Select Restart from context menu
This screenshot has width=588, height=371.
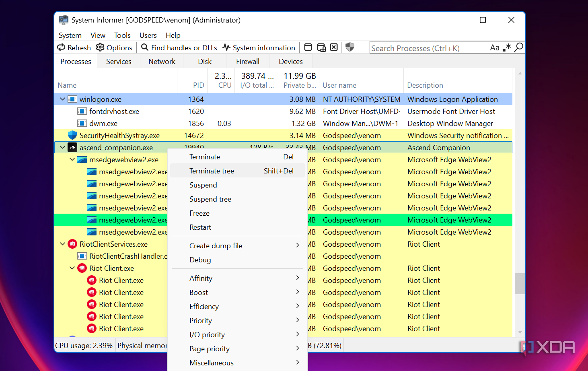[237, 227]
